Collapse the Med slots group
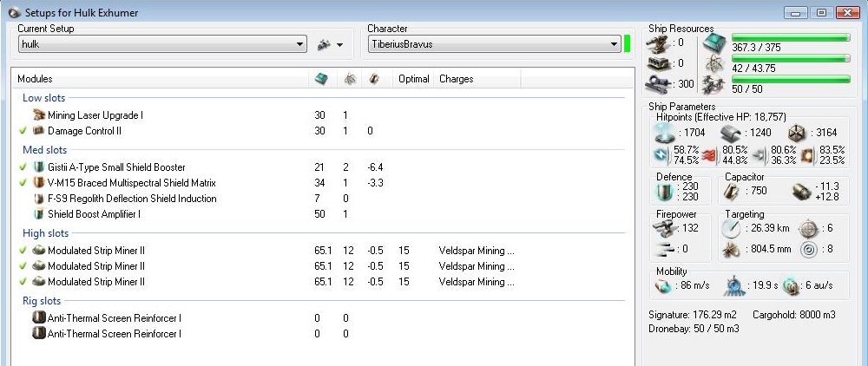868x366 pixels. tap(45, 150)
